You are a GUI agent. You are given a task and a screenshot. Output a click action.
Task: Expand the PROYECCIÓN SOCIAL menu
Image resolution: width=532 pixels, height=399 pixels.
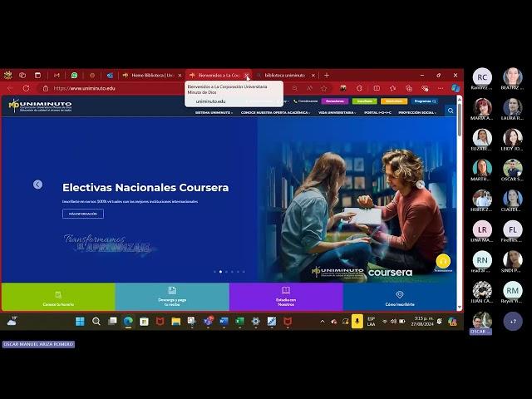pyautogui.click(x=417, y=113)
